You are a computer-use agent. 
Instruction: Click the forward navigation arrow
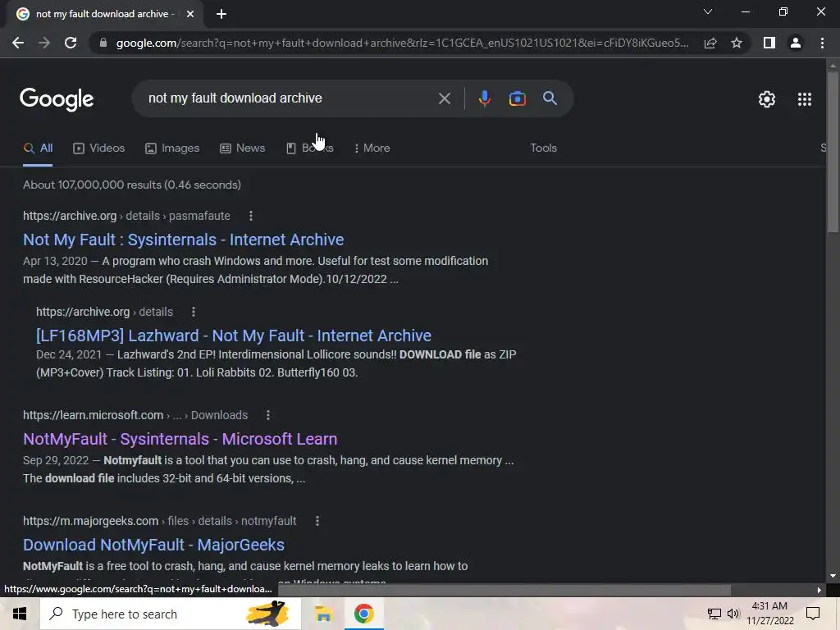(x=44, y=43)
